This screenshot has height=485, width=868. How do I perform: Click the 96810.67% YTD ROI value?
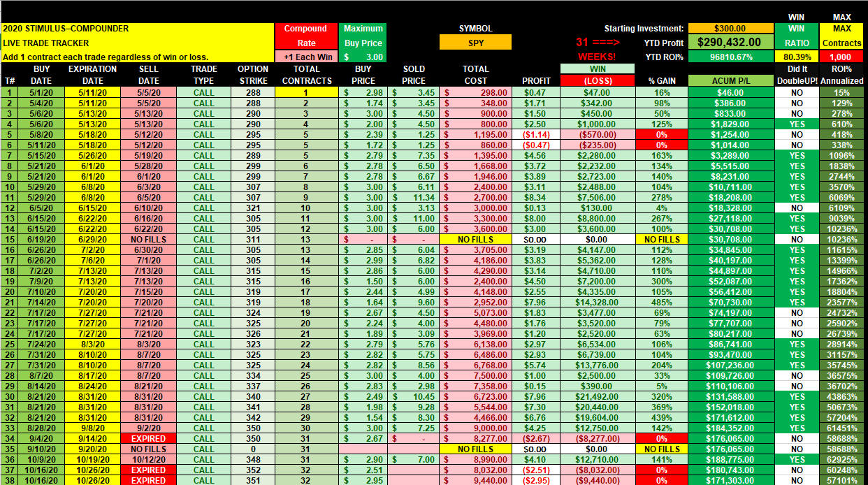[730, 57]
